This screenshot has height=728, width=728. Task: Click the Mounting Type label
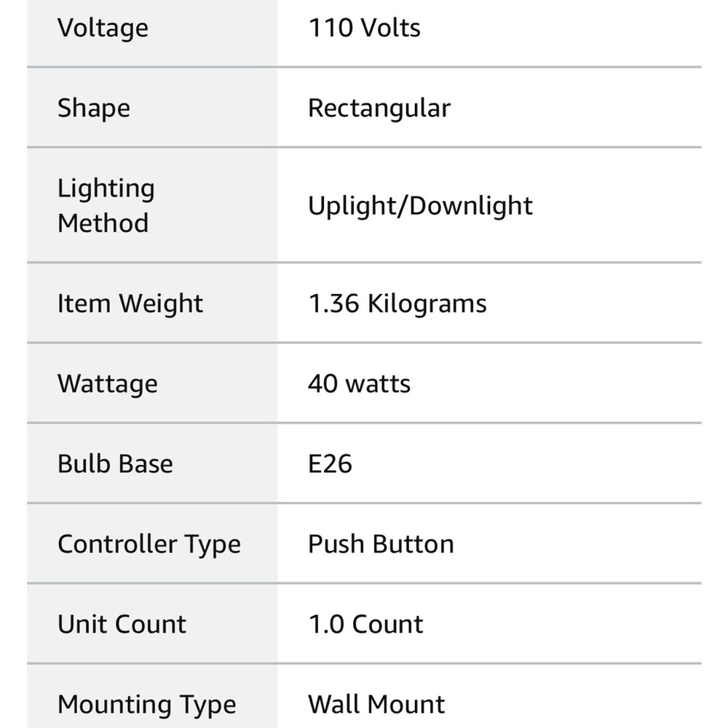(x=147, y=705)
